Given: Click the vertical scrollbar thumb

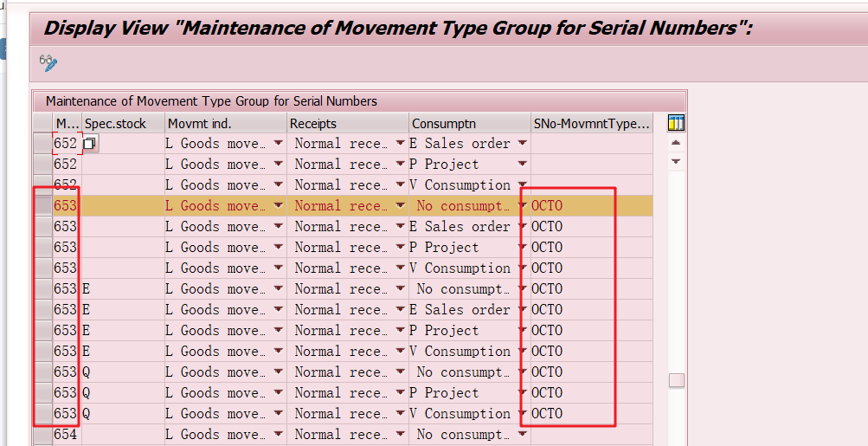Looking at the screenshot, I should click(x=676, y=380).
